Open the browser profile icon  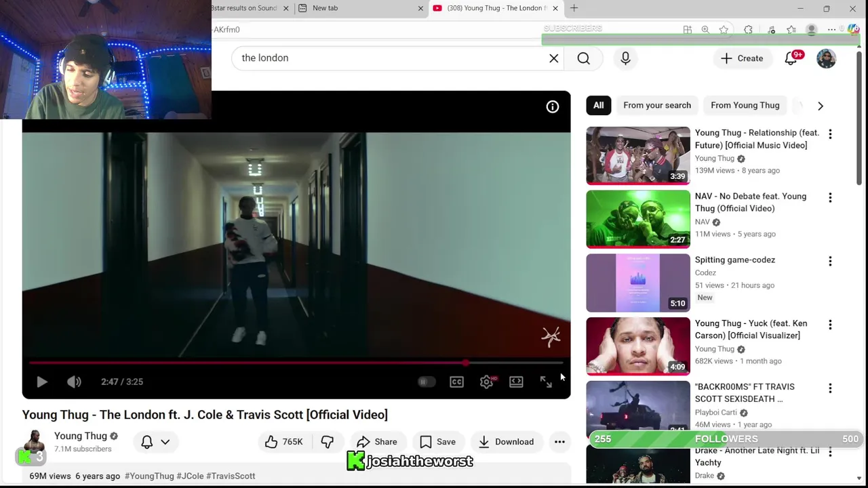811,30
